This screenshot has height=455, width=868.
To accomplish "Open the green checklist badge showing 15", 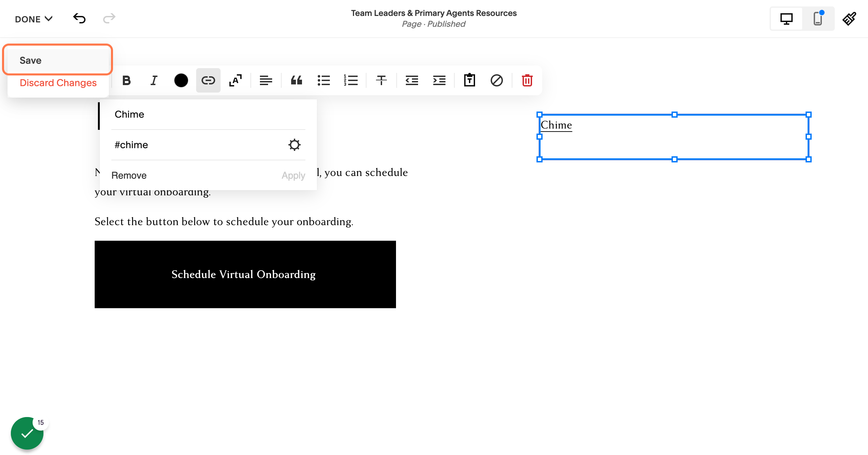I will coord(28,433).
